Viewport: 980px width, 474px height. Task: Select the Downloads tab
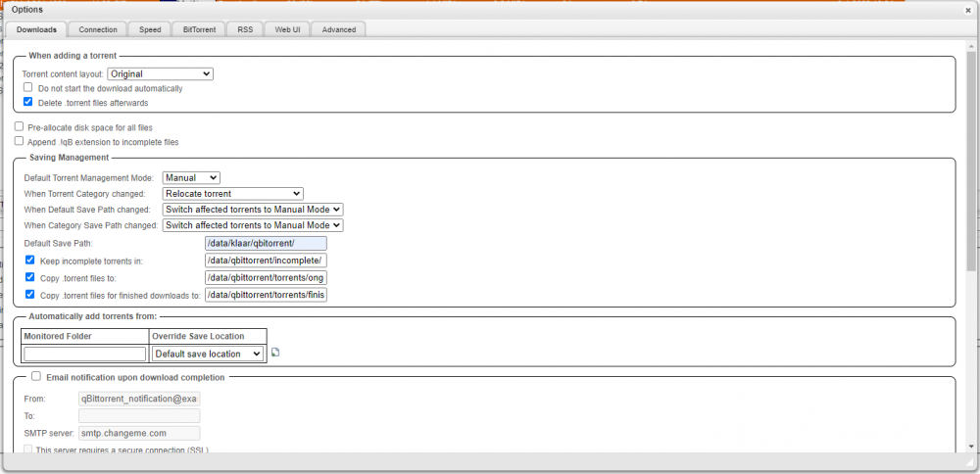point(36,29)
